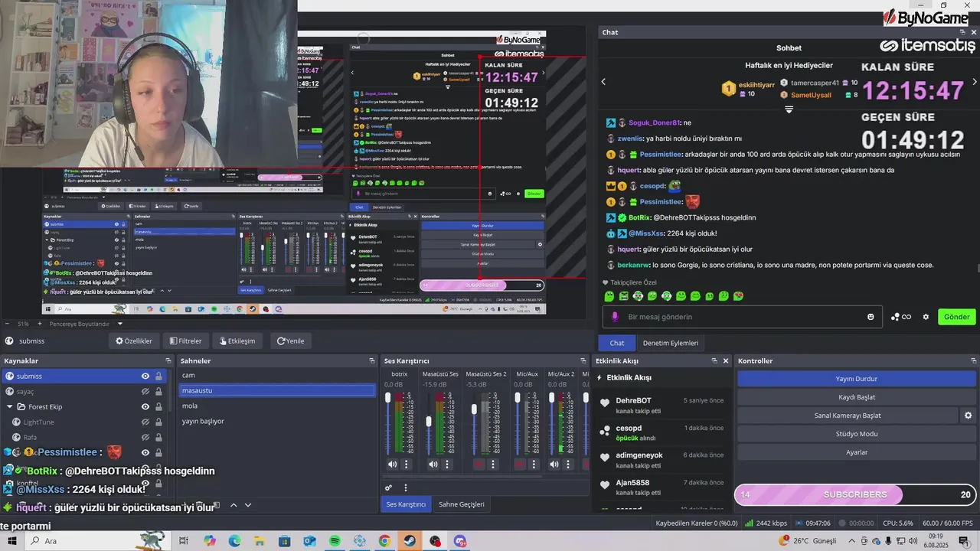The image size is (980, 551).
Task: Unlock the submiss source lock icon
Action: coord(158,376)
